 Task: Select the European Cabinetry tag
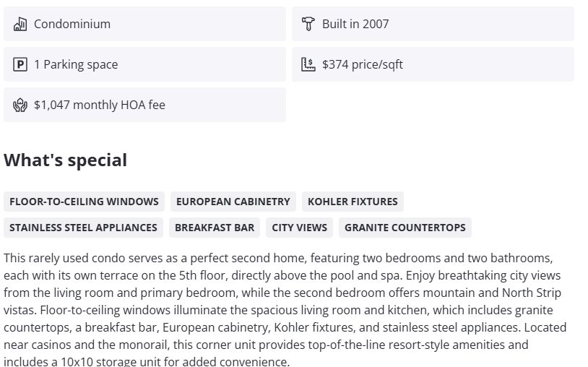click(x=233, y=202)
